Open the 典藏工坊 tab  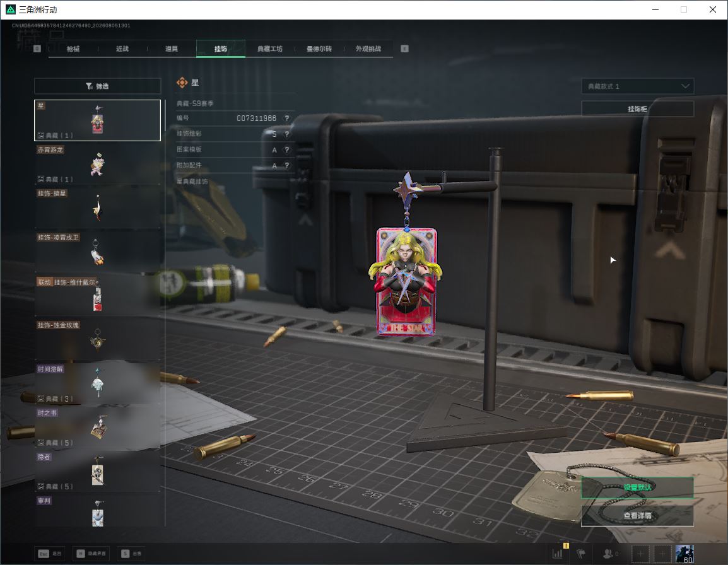[x=270, y=49]
